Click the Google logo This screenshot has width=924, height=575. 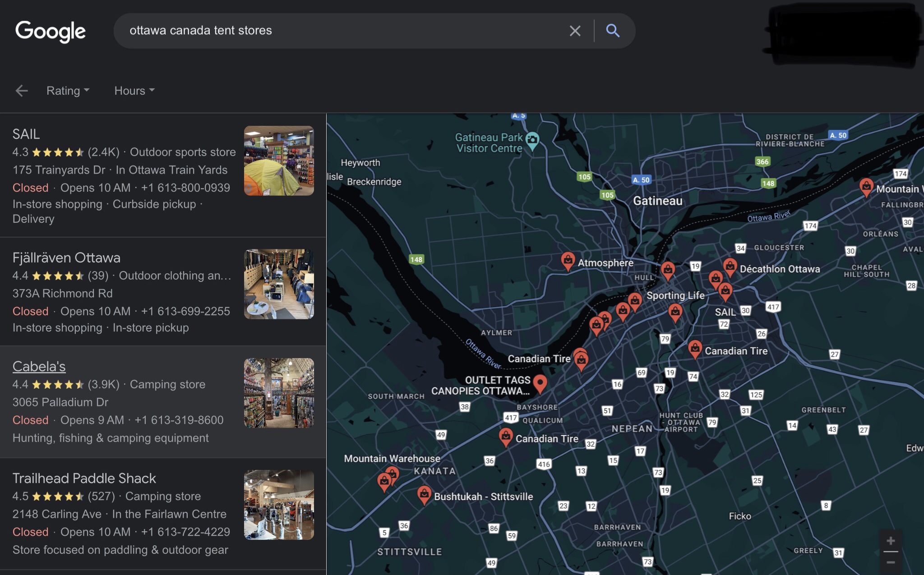coord(50,31)
